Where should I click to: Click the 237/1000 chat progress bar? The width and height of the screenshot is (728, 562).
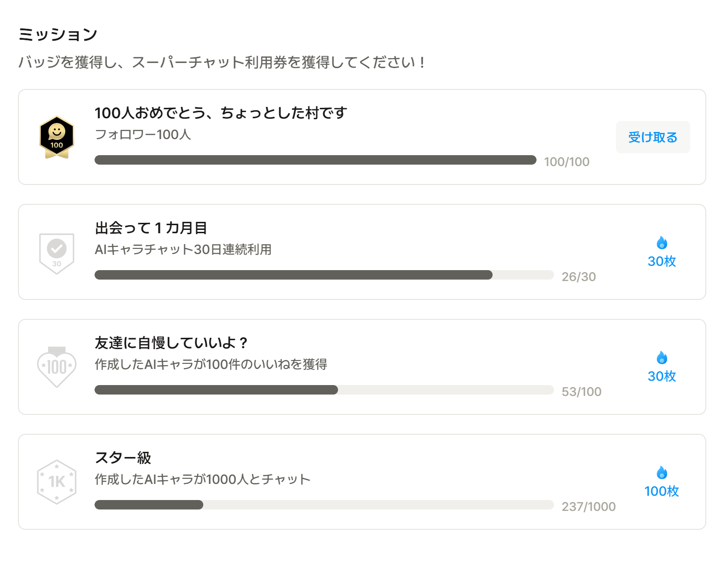coord(324,505)
